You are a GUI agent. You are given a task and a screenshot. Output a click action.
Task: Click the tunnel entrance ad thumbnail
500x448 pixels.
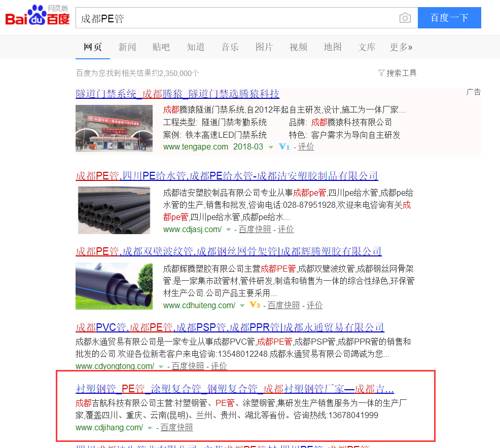click(114, 128)
